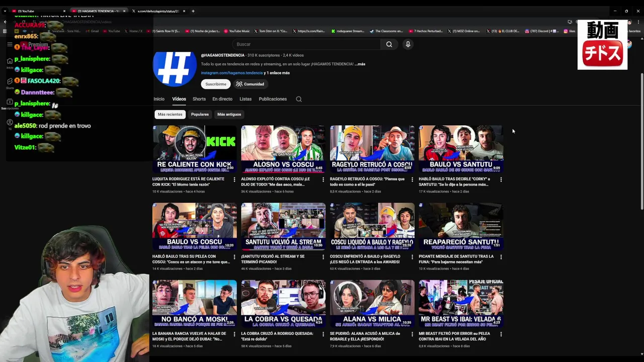Viewport: 644px width, 362px height.
Task: Open options menu for RAGEYLO RETRUCÓ video
Action: tap(412, 179)
